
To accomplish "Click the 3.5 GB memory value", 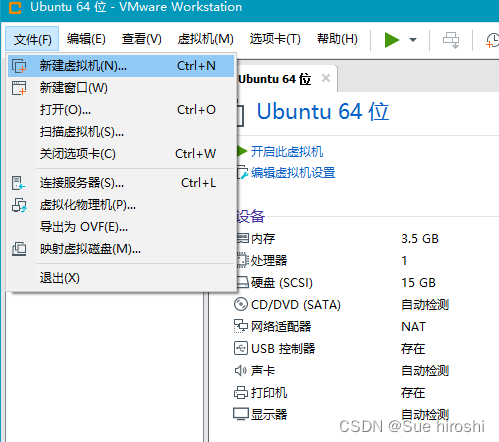I will [x=420, y=239].
